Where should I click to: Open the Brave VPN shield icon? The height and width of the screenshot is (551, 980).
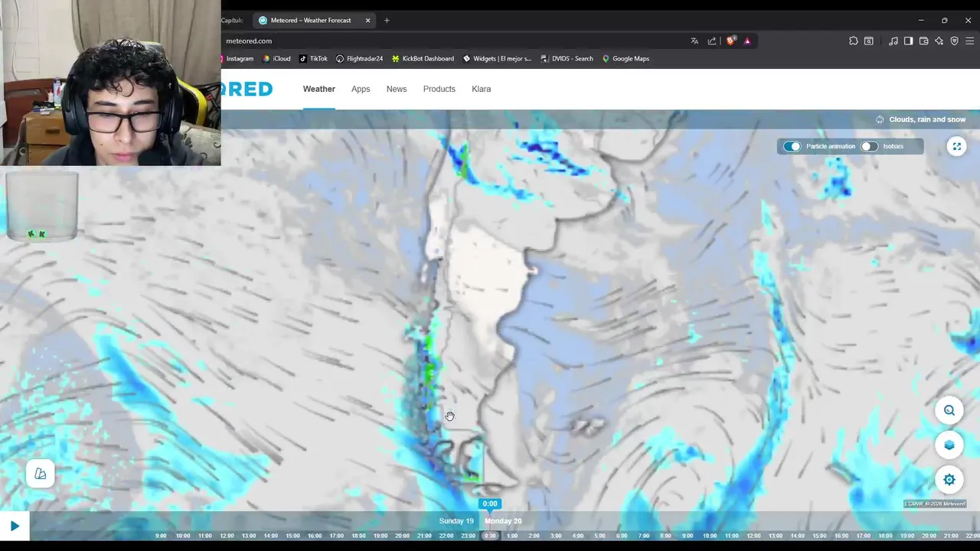pyautogui.click(x=954, y=41)
